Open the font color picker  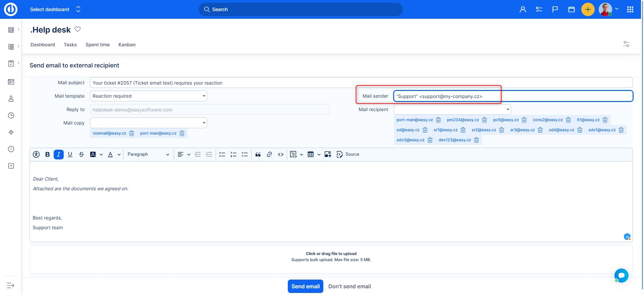point(111,154)
